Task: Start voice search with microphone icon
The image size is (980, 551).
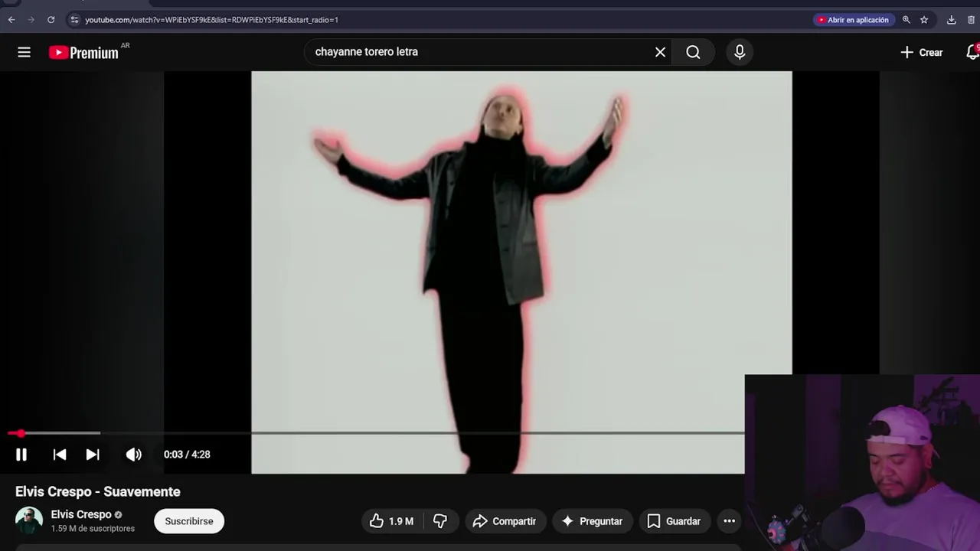Action: 740,52
